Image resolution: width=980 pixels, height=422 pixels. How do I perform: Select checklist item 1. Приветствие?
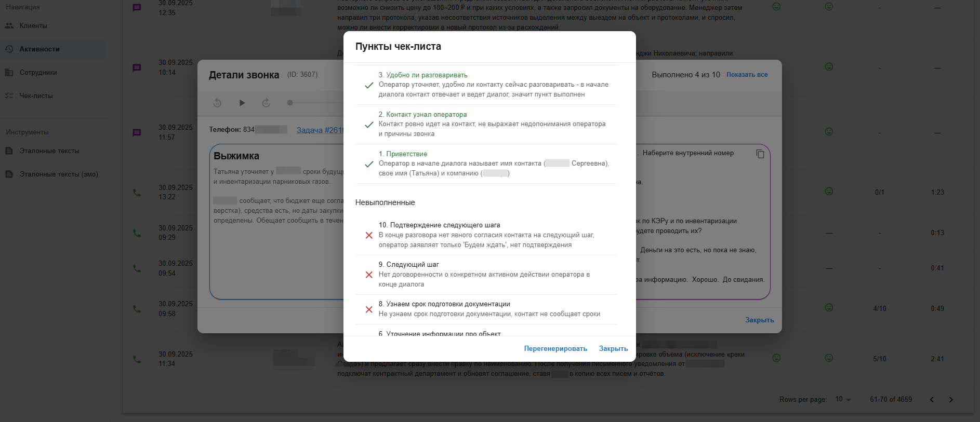pyautogui.click(x=403, y=154)
